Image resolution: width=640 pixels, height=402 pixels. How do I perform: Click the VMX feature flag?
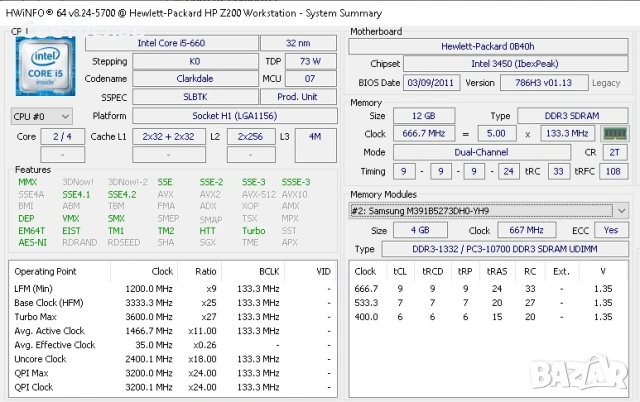pos(71,219)
